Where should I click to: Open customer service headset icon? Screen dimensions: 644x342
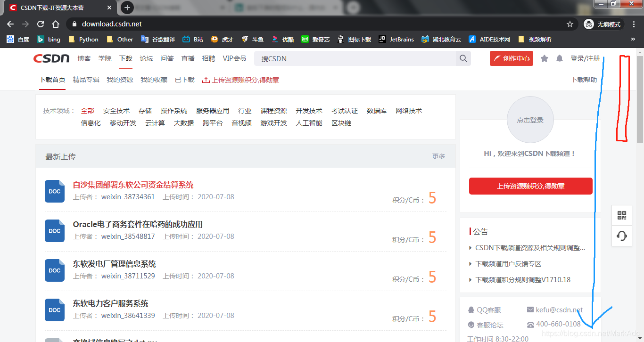coord(622,236)
